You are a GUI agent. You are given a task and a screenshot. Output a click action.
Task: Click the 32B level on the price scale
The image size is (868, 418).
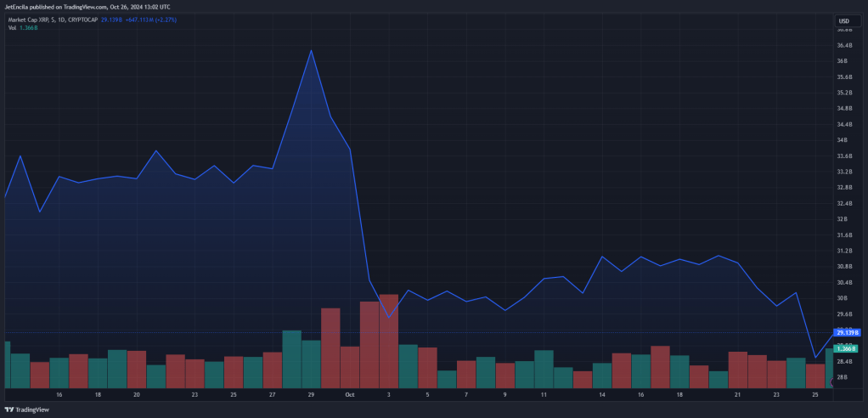pyautogui.click(x=843, y=219)
